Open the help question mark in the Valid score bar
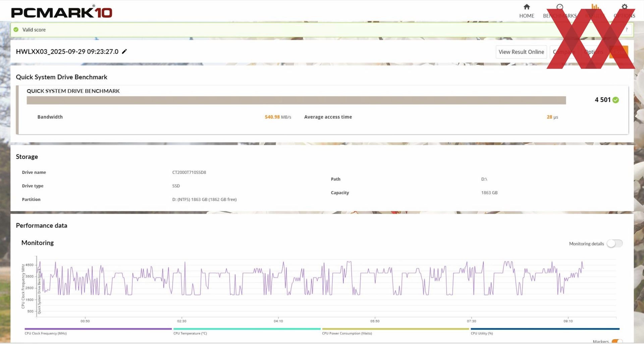 click(626, 30)
